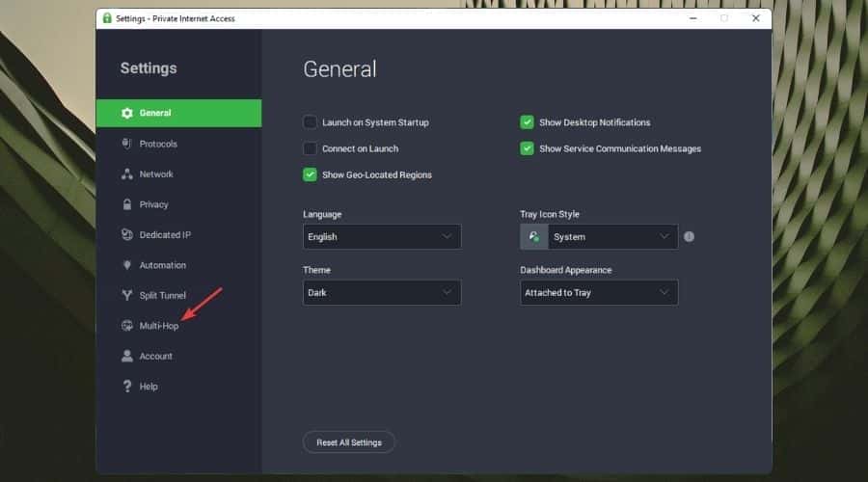
Task: Click the Launch on System Startup label
Action: tap(375, 122)
